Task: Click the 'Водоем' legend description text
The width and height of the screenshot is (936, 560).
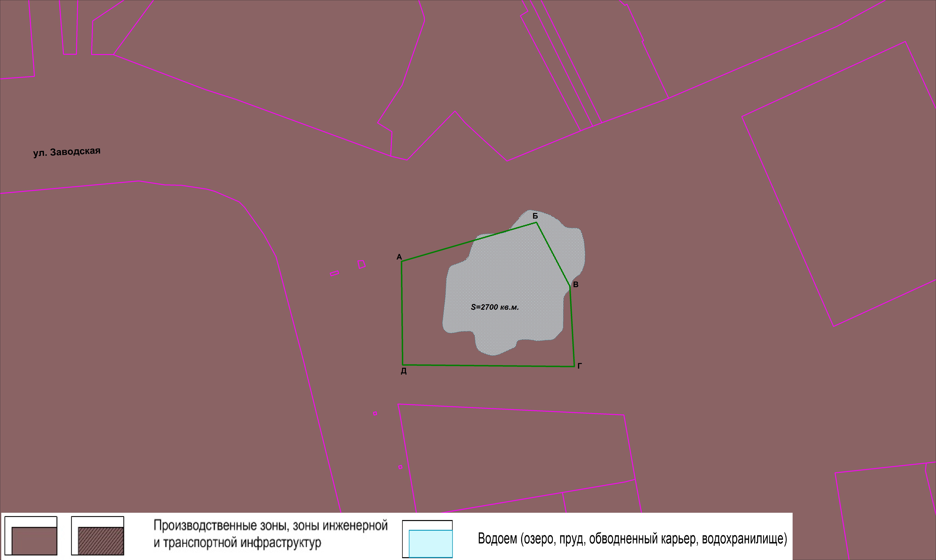Action: point(632,539)
